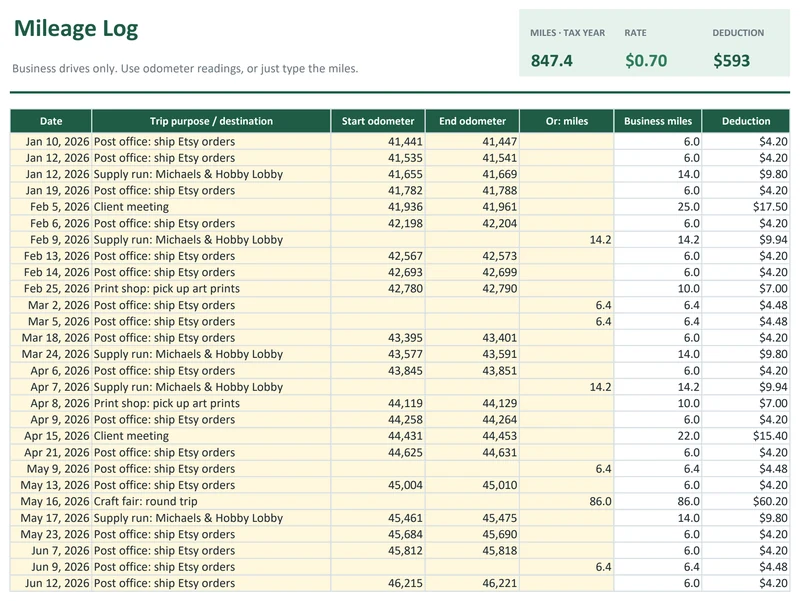The height and width of the screenshot is (601, 800).
Task: Select Or: miles cell for Feb 9, 2026
Action: point(567,239)
